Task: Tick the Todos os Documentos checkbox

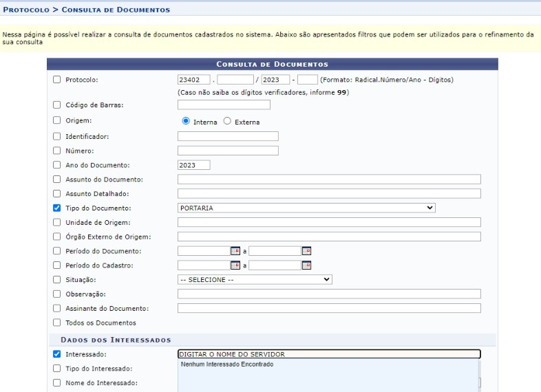Action: (x=57, y=323)
